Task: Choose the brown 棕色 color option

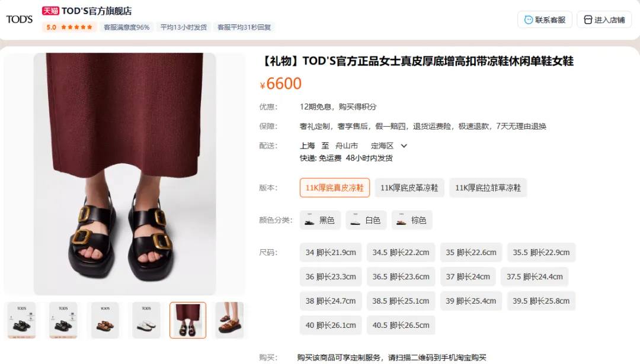Action: click(412, 220)
